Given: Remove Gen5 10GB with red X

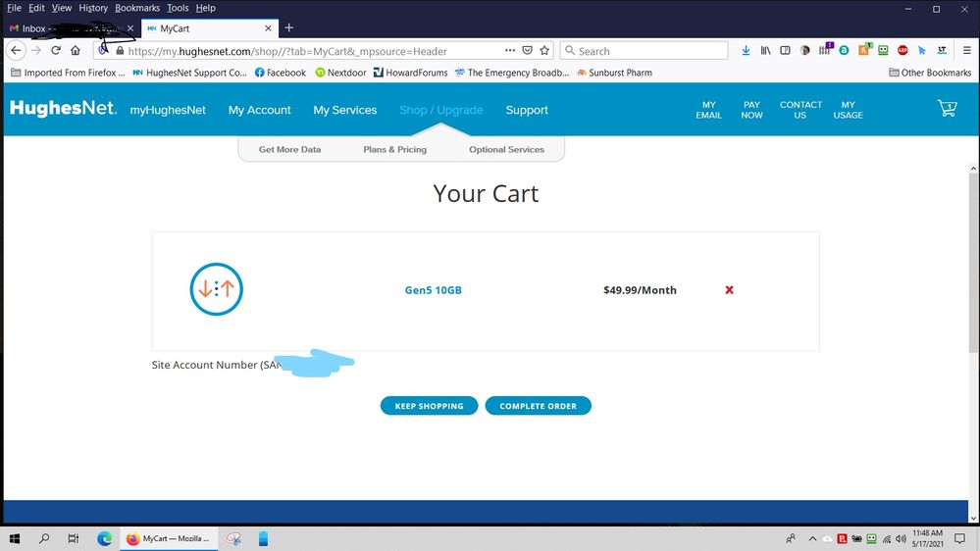Looking at the screenshot, I should click(x=729, y=290).
